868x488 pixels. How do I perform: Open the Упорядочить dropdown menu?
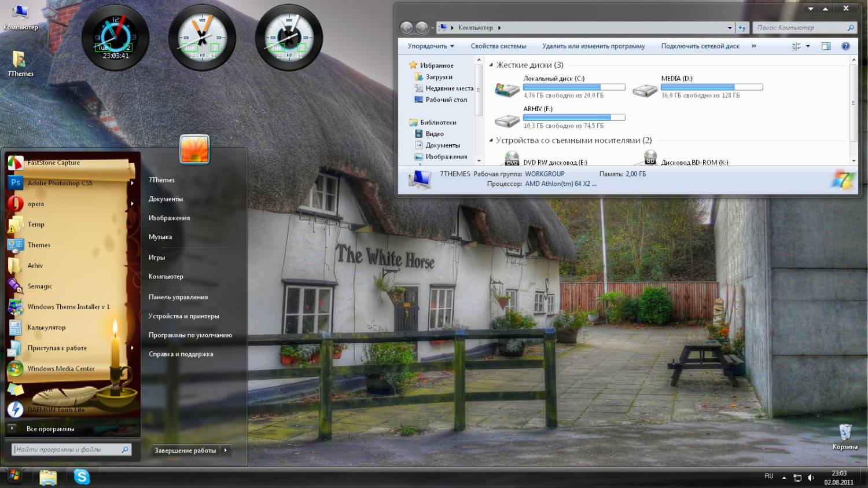point(431,46)
